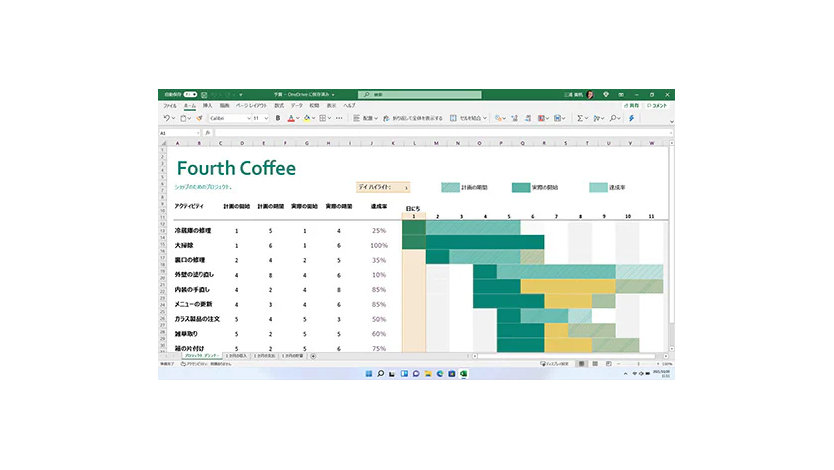Click the lightning bolt Analyze Data icon
834x470 pixels.
tap(631, 118)
